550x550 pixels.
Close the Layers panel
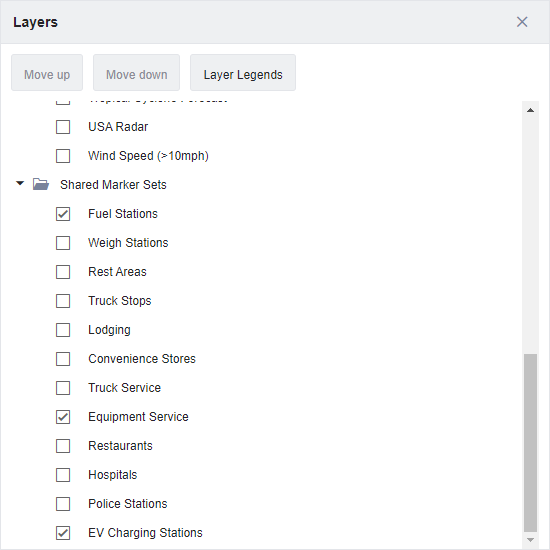(x=522, y=22)
